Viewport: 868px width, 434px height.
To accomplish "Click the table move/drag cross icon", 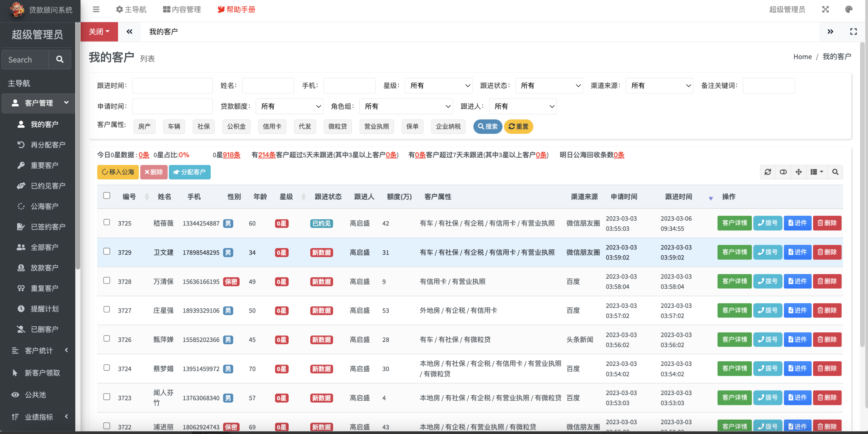I will tap(798, 172).
